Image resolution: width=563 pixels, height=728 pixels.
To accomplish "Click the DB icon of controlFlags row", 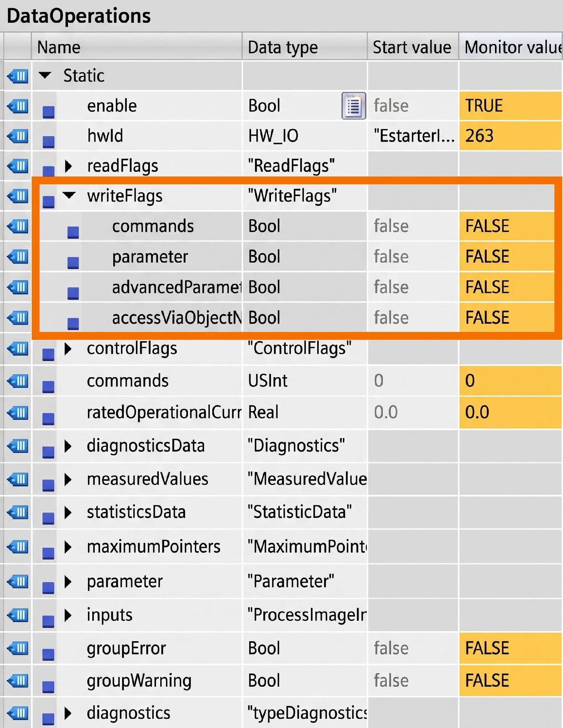I will click(18, 349).
